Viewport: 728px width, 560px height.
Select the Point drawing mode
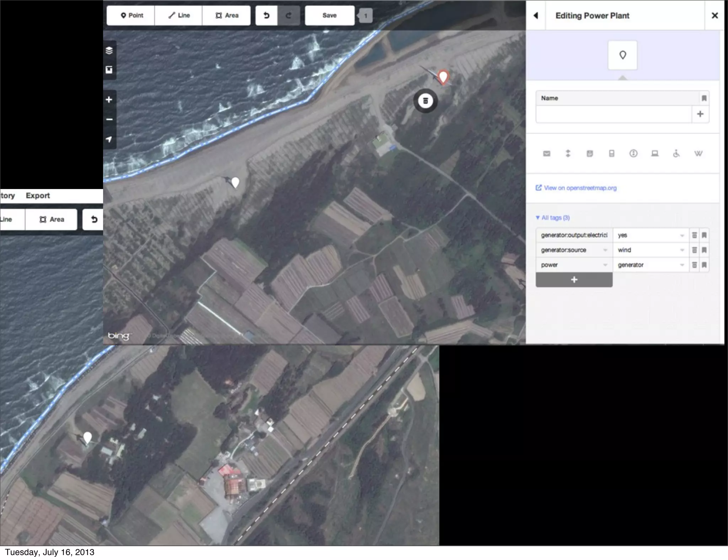click(131, 15)
